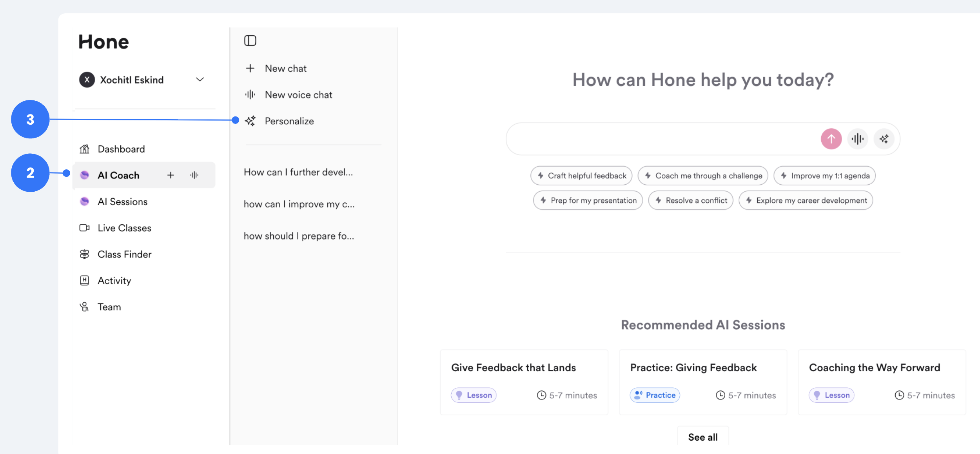Open Class Finder

pyautogui.click(x=124, y=254)
